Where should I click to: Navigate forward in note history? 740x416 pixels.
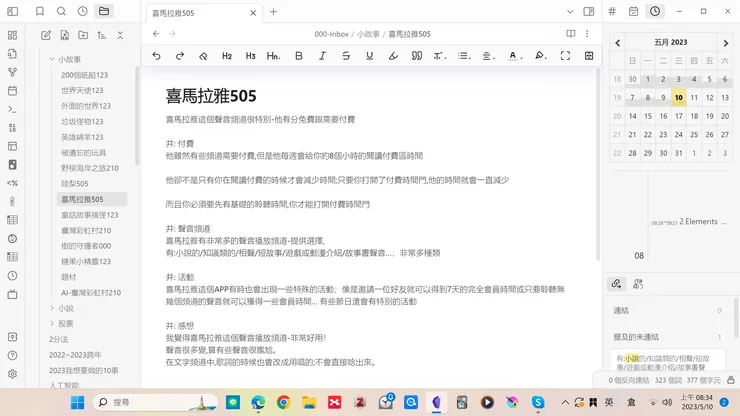(x=172, y=34)
